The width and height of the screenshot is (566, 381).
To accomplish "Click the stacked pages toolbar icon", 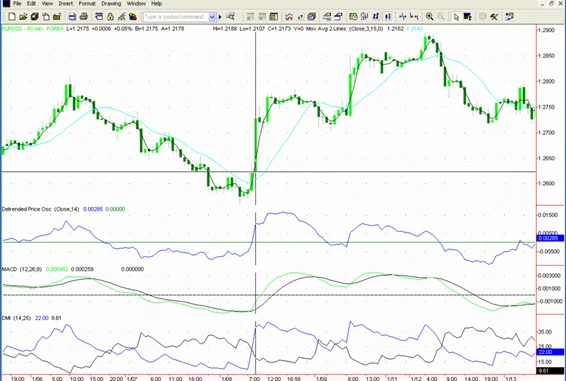I will [x=46, y=17].
